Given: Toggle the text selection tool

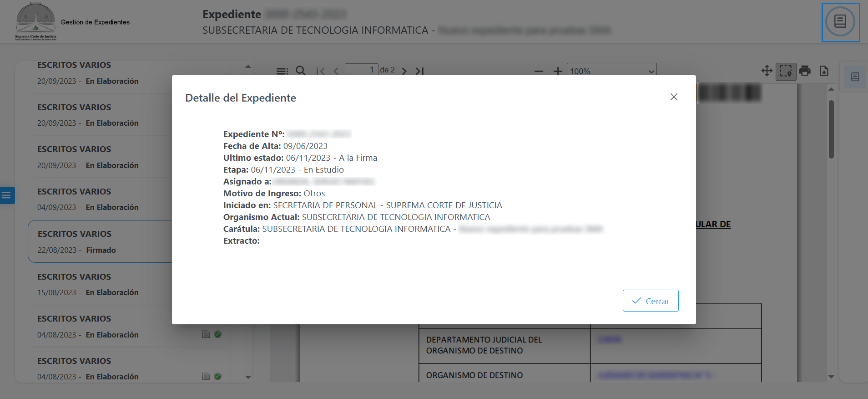Looking at the screenshot, I should [786, 71].
